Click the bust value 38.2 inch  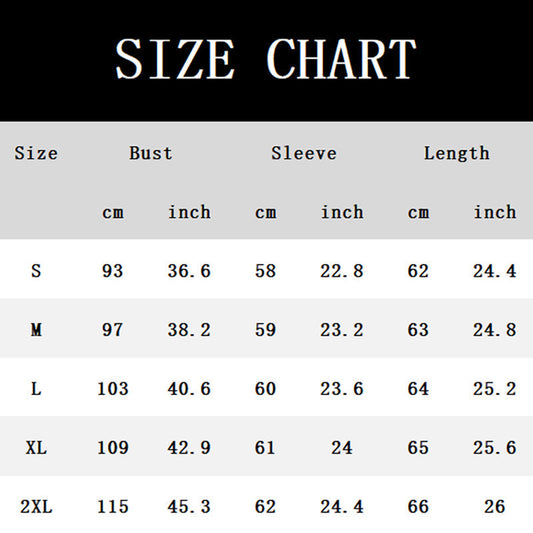189,330
